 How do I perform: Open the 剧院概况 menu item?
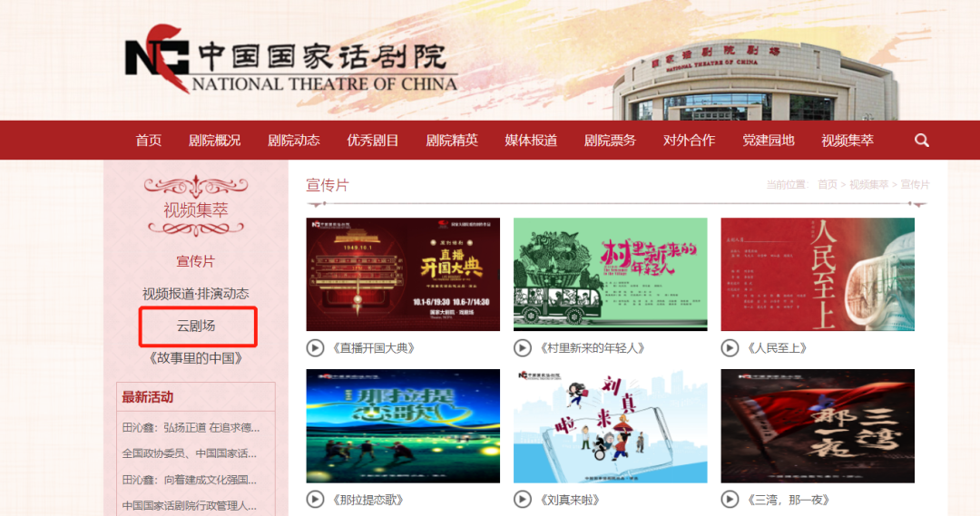pos(214,141)
